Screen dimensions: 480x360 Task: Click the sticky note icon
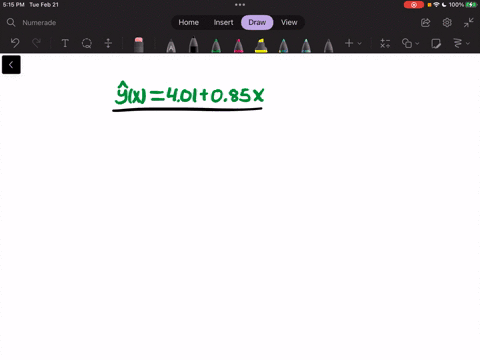click(436, 43)
